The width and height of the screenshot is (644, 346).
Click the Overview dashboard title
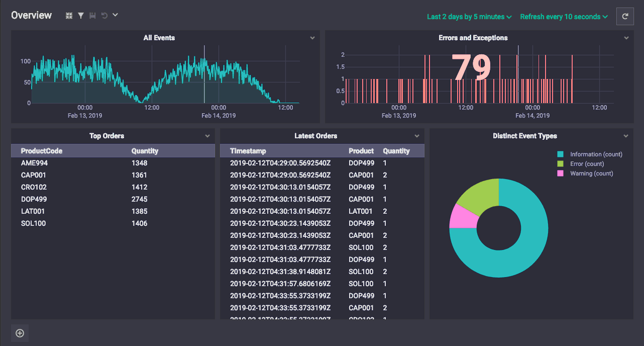pyautogui.click(x=32, y=16)
